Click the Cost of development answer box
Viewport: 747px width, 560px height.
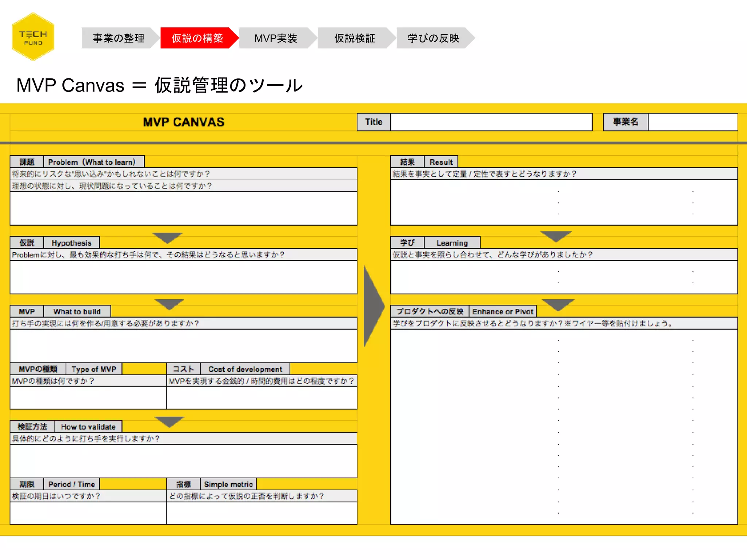click(x=262, y=398)
